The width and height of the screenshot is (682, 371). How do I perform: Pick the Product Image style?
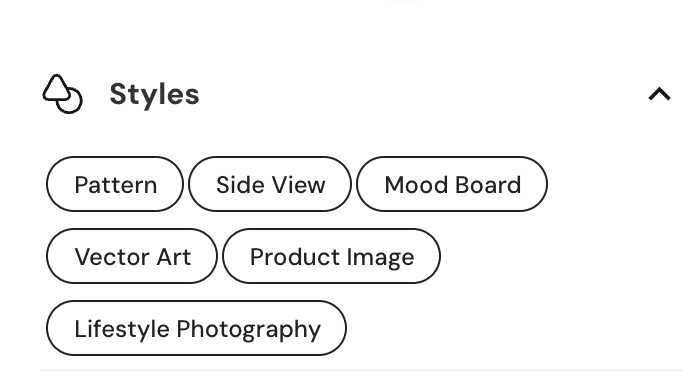point(331,256)
